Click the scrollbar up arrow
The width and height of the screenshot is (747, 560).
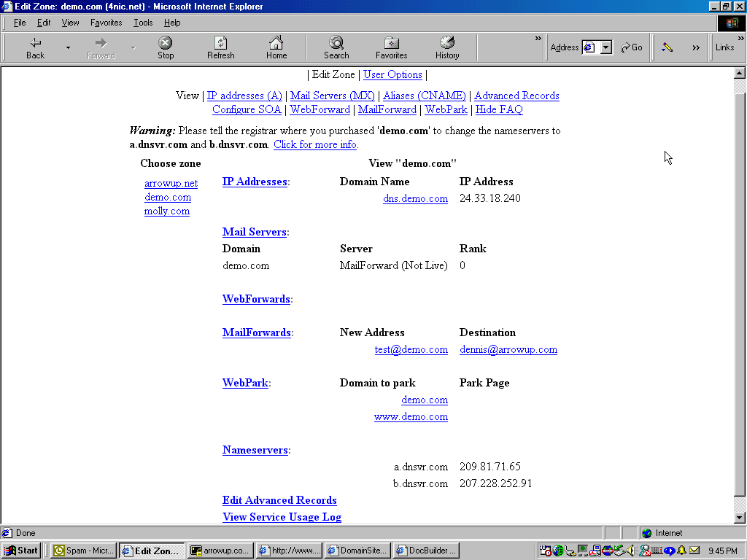[739, 74]
